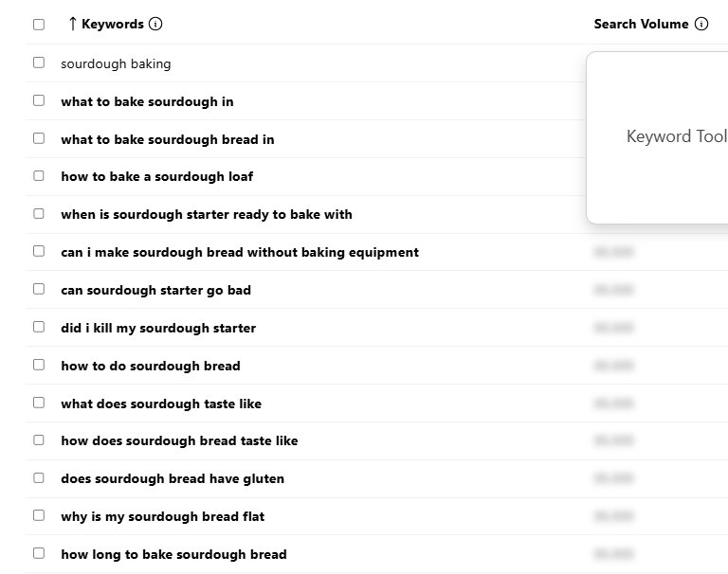The image size is (728, 574).
Task: Check the "what does sourdough taste like" row box
Action: coord(39,403)
